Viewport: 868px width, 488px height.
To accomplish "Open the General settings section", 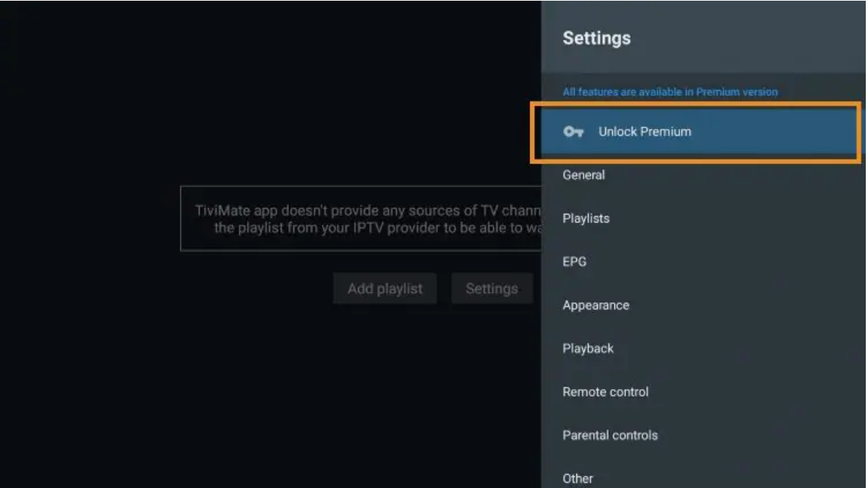I will tap(703, 175).
